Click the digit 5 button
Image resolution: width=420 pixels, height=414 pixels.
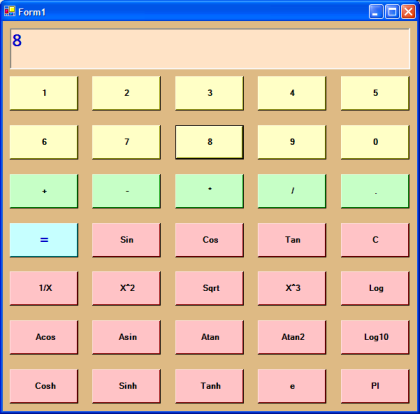[x=375, y=93]
